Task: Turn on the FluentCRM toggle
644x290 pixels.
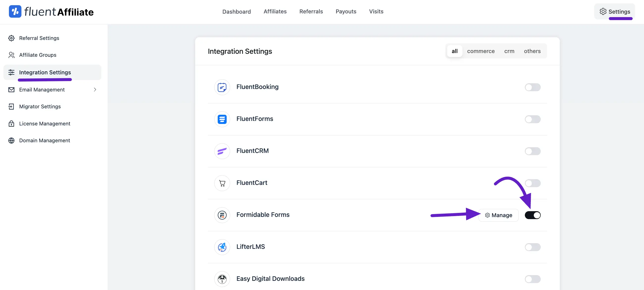Action: [x=532, y=151]
